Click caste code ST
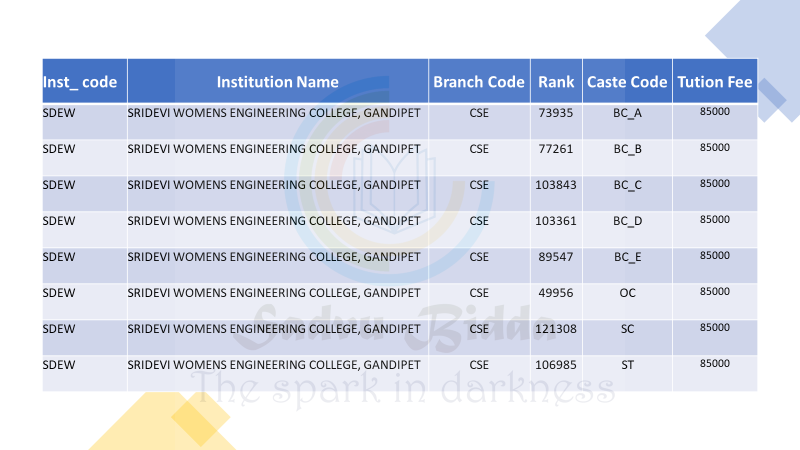800x450 pixels. (x=628, y=365)
